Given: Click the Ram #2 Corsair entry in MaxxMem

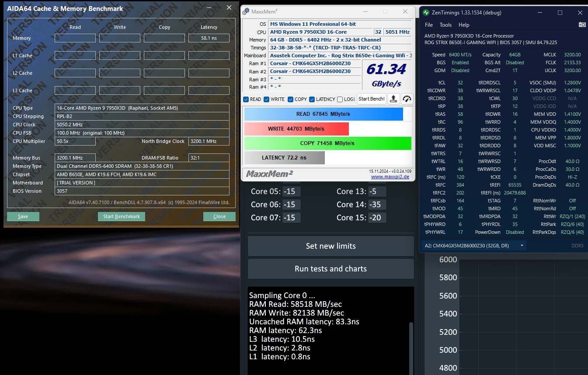Looking at the screenshot, I should click(x=315, y=71).
